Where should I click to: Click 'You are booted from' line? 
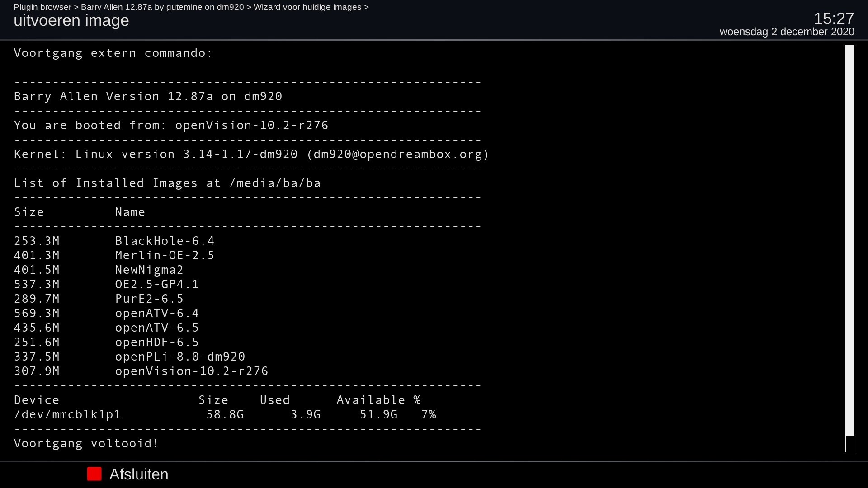pyautogui.click(x=171, y=125)
